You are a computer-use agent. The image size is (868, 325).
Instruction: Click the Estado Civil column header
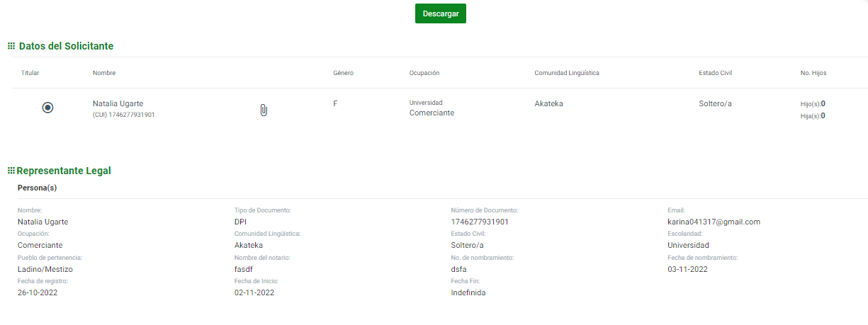716,73
